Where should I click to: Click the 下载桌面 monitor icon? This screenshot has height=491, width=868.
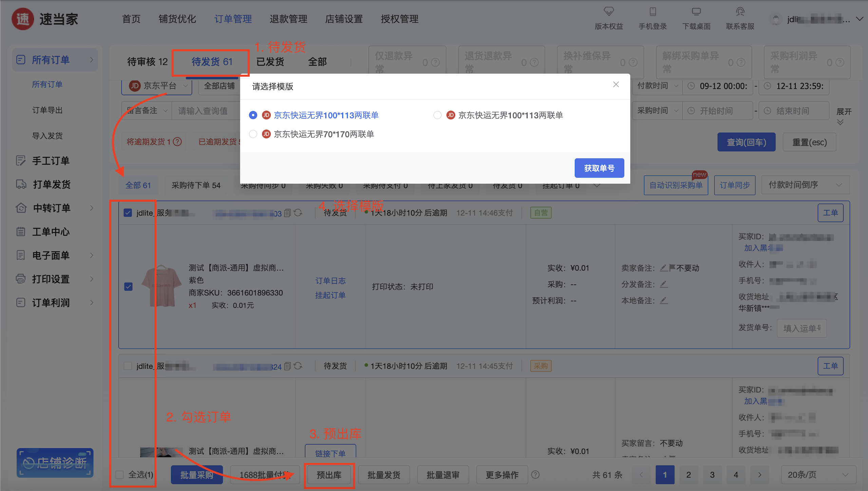pos(696,12)
